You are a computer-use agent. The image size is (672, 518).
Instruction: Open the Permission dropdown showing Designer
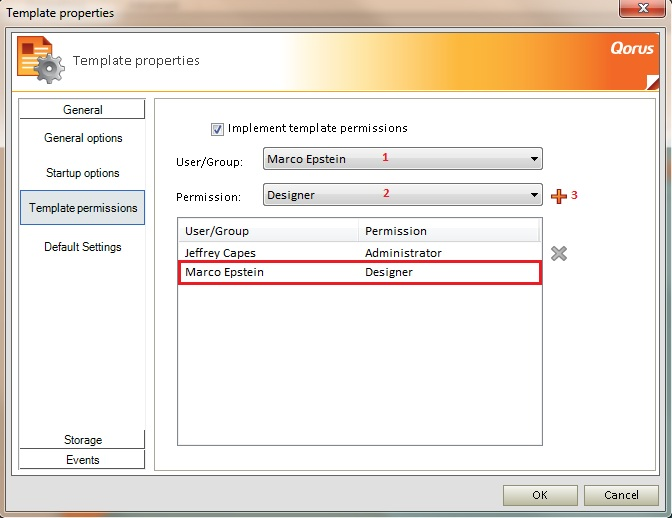click(x=402, y=195)
